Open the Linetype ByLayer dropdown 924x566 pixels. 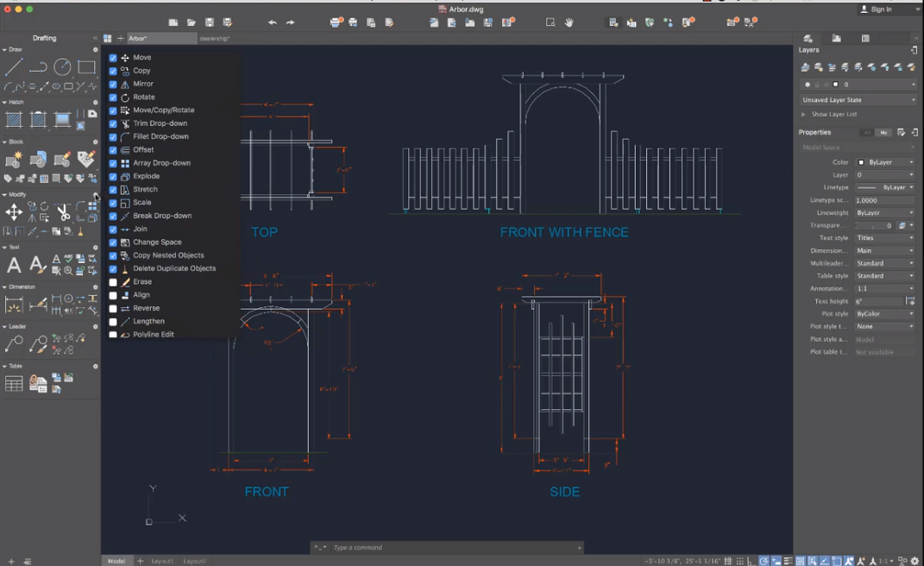(x=886, y=187)
